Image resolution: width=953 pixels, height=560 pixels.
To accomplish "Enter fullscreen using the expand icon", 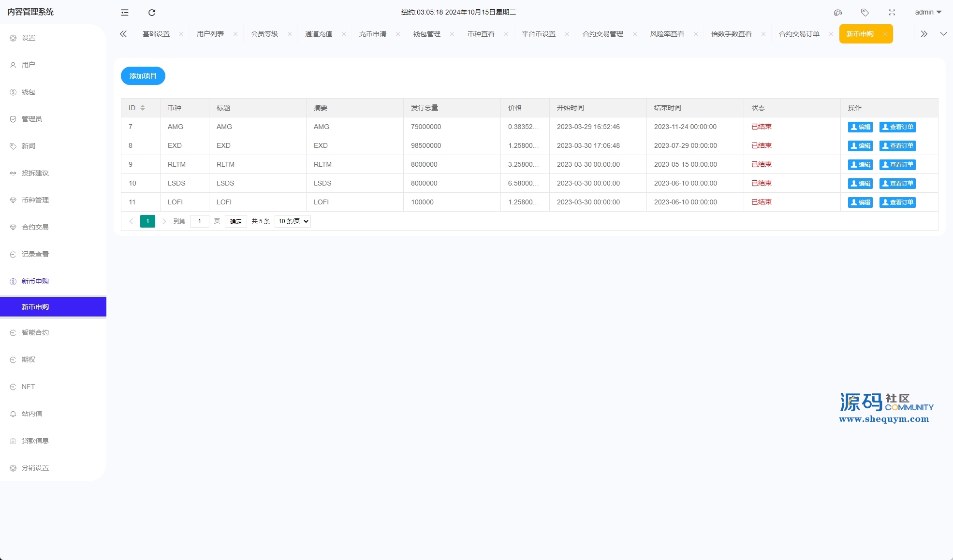I will pos(892,13).
